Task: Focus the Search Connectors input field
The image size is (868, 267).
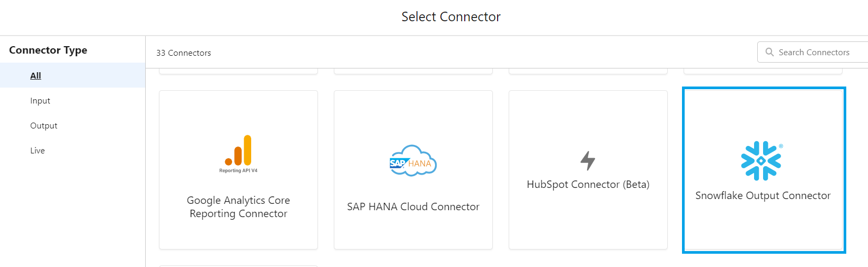Action: 819,52
